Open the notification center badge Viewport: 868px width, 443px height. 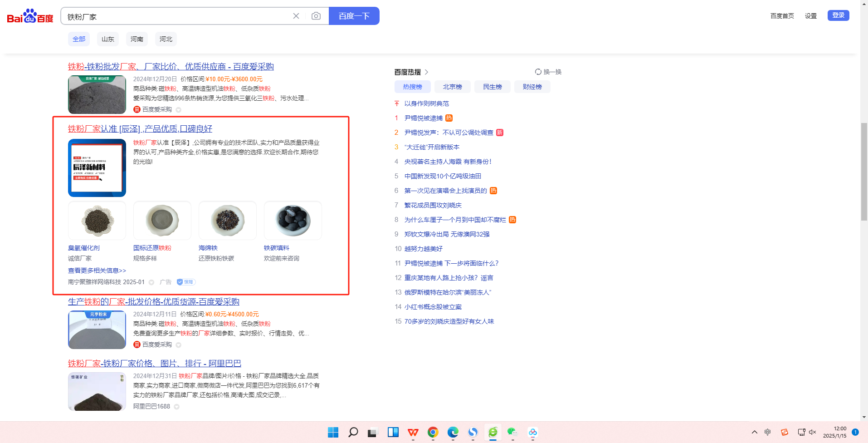click(855, 432)
